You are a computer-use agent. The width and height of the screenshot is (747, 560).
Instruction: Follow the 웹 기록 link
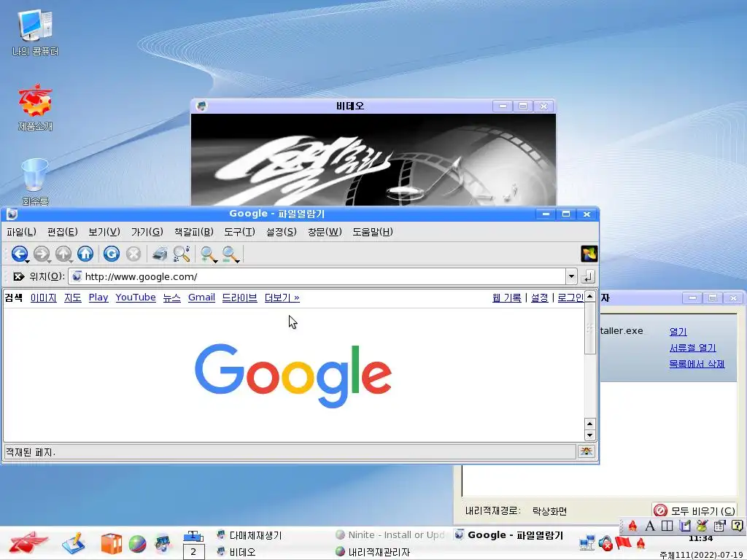tap(507, 297)
